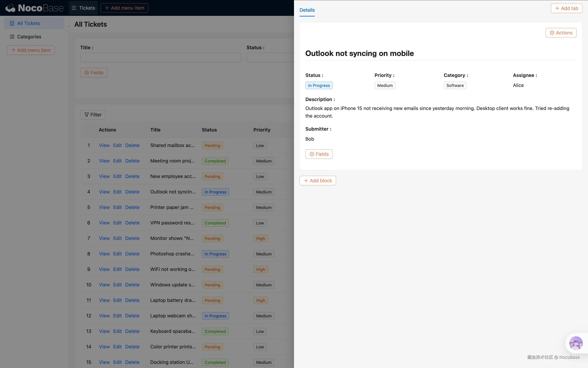
Task: Open Actions settings in details block
Action: pyautogui.click(x=561, y=33)
